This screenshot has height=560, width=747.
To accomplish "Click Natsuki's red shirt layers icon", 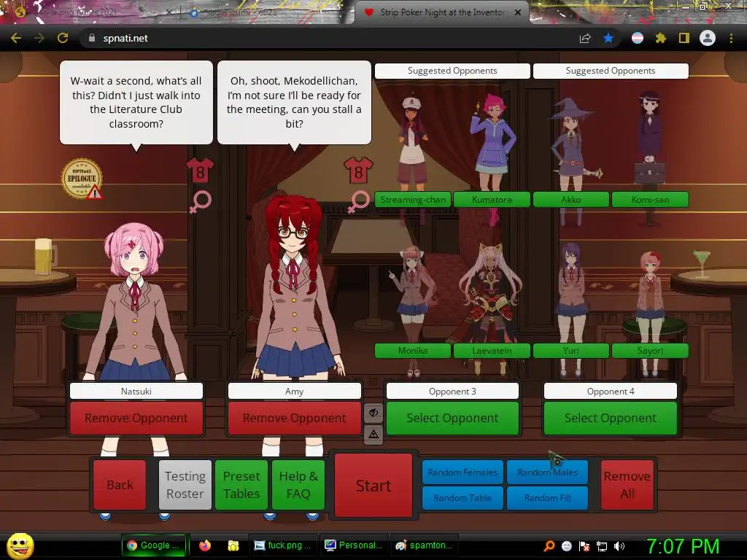I will point(200,171).
